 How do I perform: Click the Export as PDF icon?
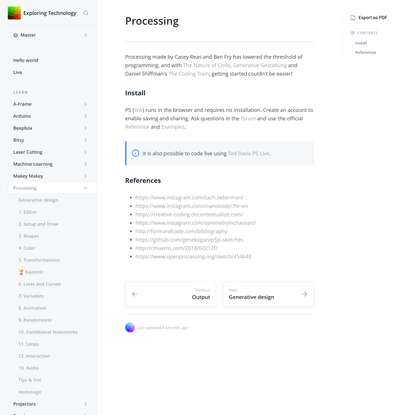pos(353,18)
